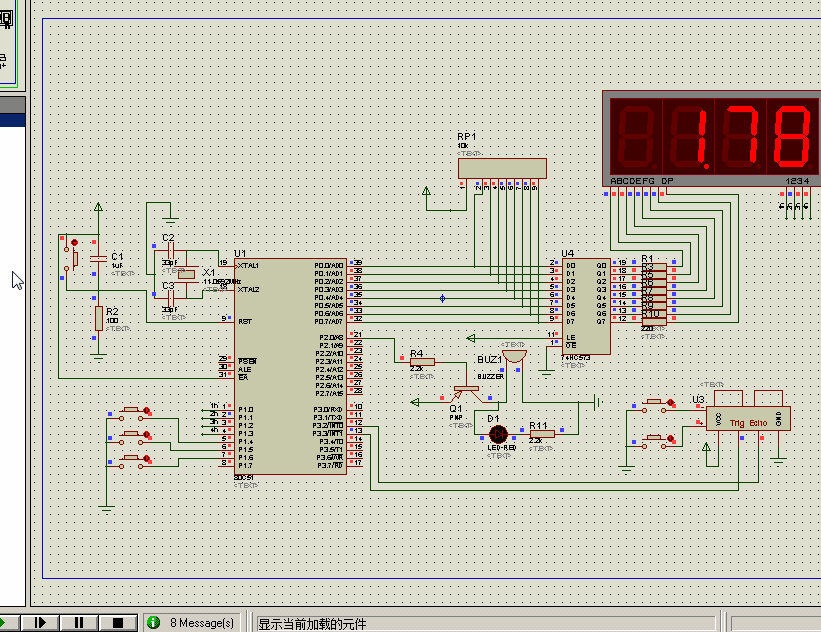Push the lower button beside U3
821x632 pixels.
click(x=654, y=441)
